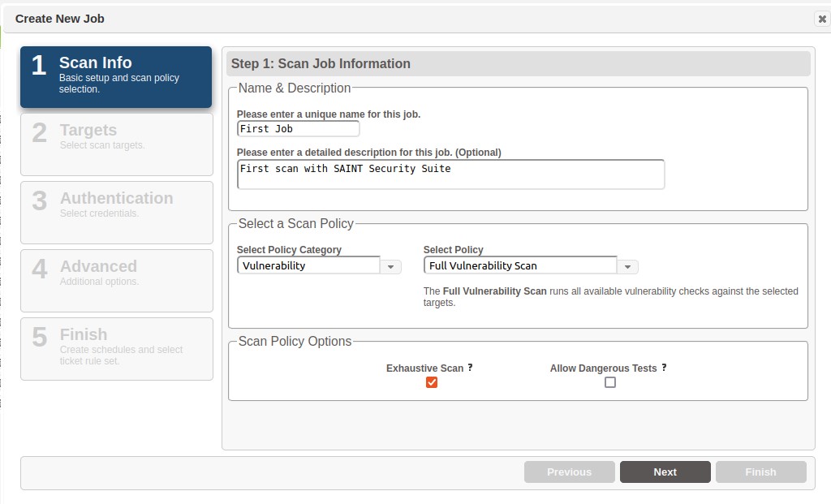Click the Vulnerability policy category combo box
The width and height of the screenshot is (831, 504).
tap(308, 265)
